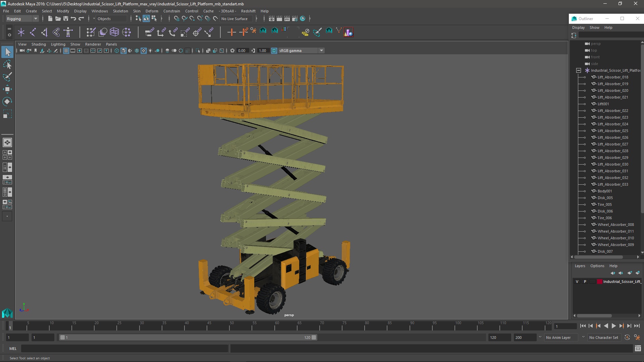Click the HumanIK skeleton figure icon
The image size is (644, 362).
pyautogui.click(x=68, y=32)
